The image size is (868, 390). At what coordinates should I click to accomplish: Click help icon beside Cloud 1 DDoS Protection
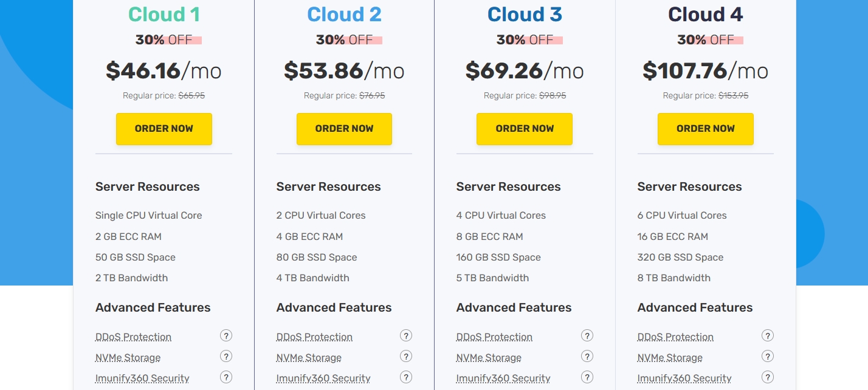coord(226,336)
